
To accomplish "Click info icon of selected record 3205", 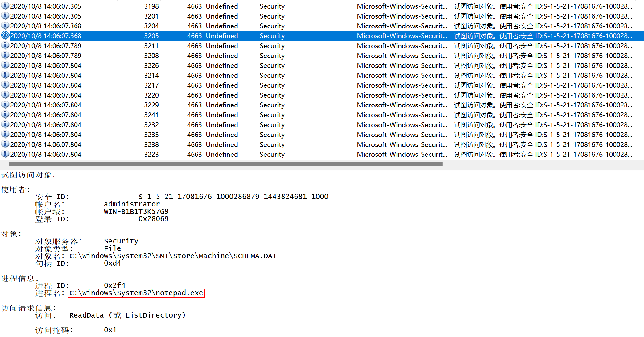I will coord(5,36).
